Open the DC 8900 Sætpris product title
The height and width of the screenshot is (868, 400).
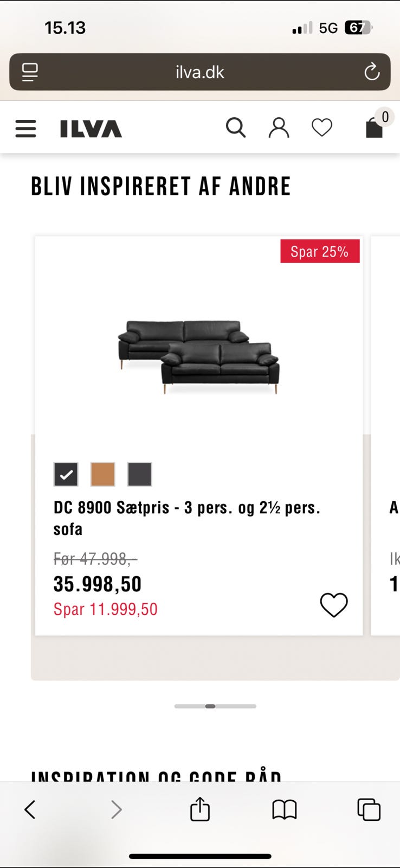click(x=186, y=518)
